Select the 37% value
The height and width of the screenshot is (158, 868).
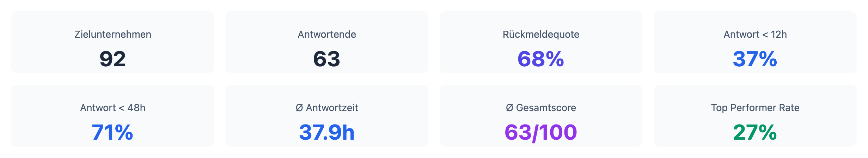click(x=755, y=59)
